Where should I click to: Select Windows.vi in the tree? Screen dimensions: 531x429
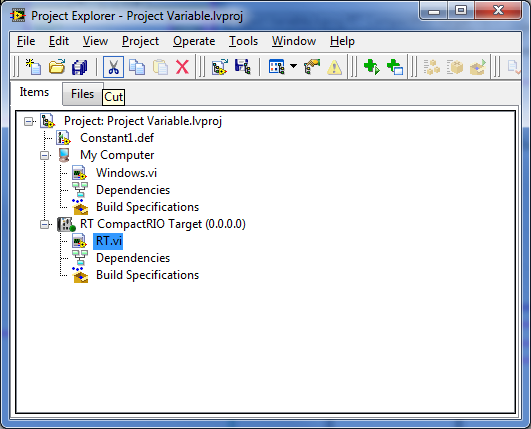point(126,173)
